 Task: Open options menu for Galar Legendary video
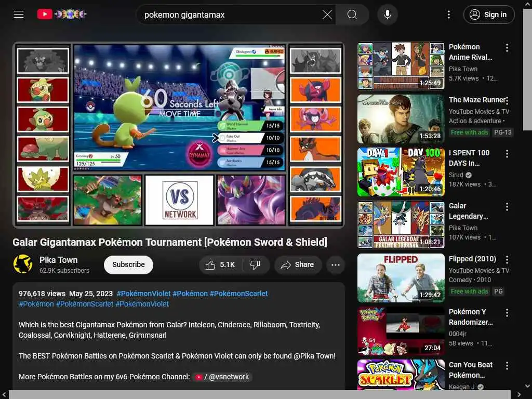tap(507, 207)
